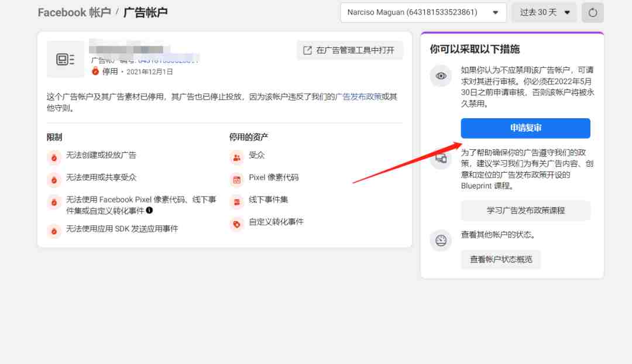632x364 pixels.
Task: Click 查看帐户状态概览 button
Action: point(500,259)
